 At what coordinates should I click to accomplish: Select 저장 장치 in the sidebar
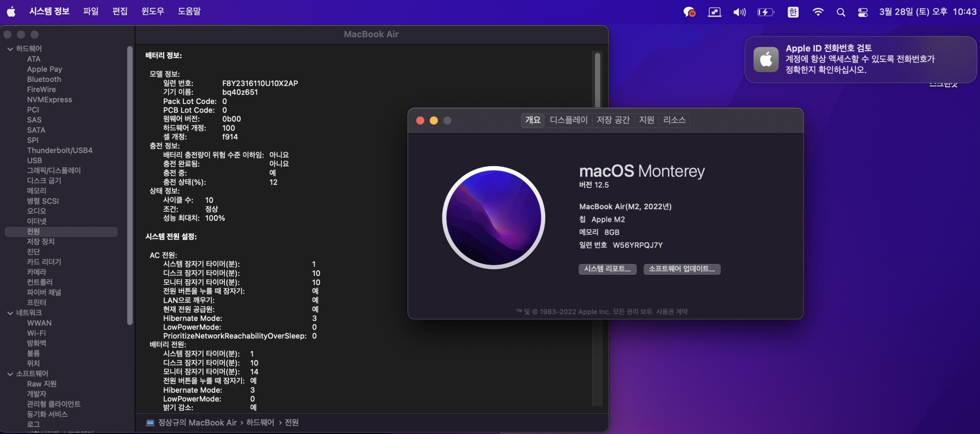(x=41, y=242)
